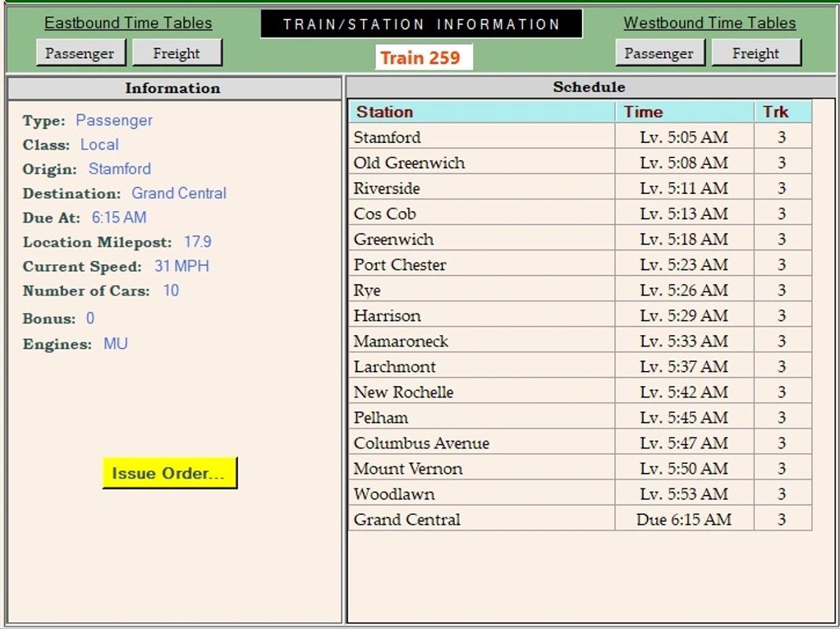
Task: Click the Grand Central destination value
Action: pos(179,193)
